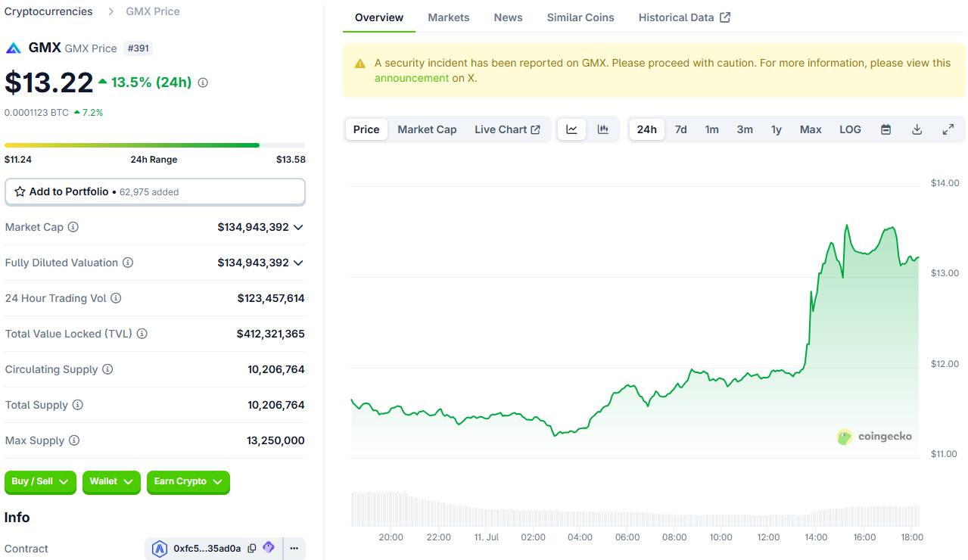Viewport: 968px width, 560px height.
Task: Select the Max time range
Action: [811, 129]
